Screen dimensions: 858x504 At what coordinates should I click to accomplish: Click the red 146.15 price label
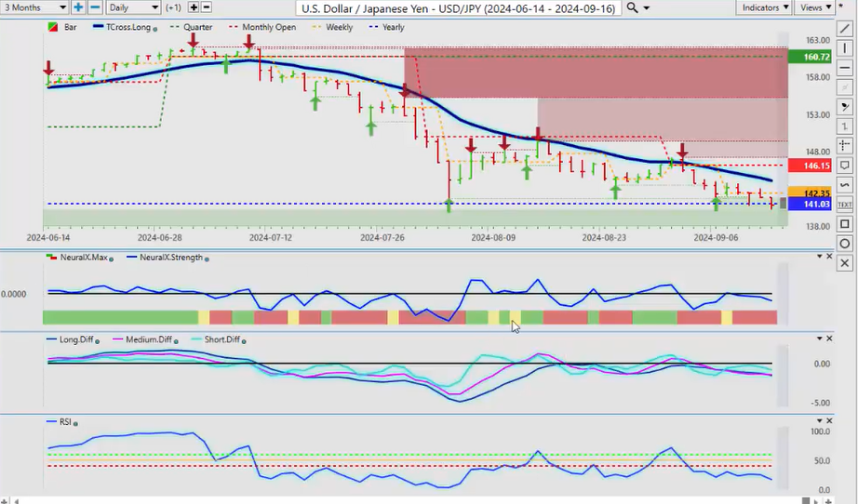810,166
